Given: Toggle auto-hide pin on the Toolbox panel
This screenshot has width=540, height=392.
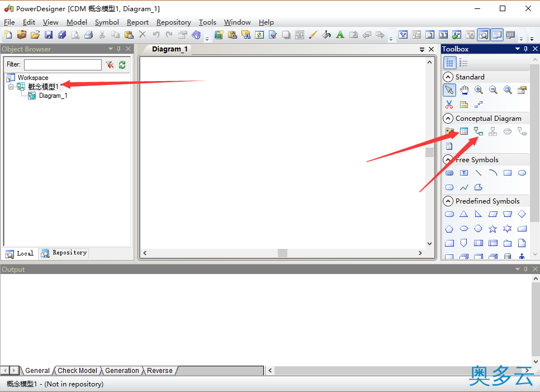Looking at the screenshot, I should (x=526, y=49).
